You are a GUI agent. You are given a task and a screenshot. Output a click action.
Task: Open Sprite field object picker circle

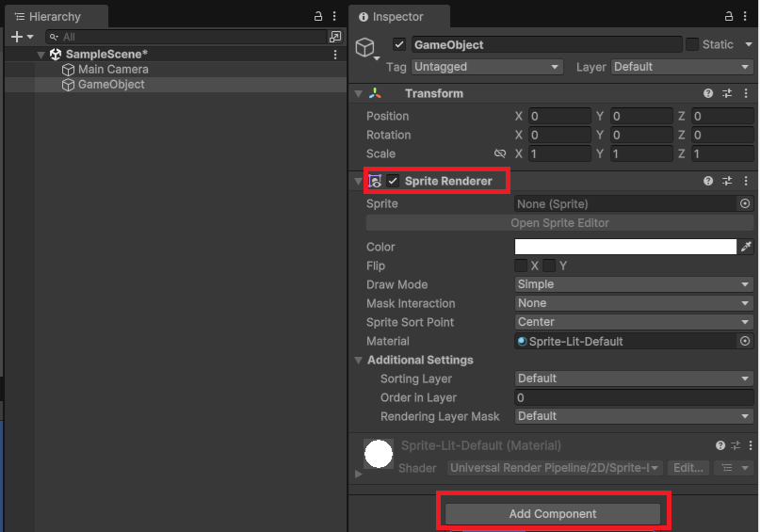tap(745, 204)
